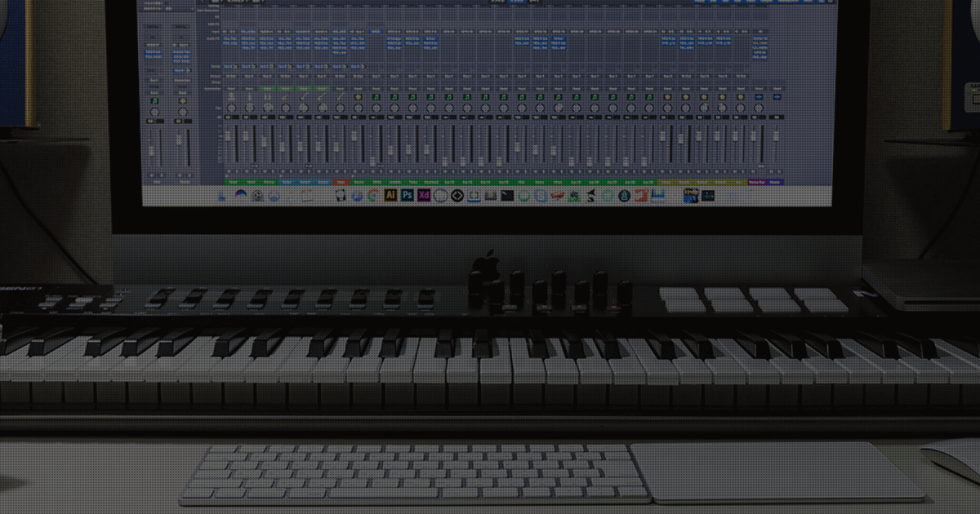Open Safari from the Dock
The image size is (980, 514).
click(357, 196)
